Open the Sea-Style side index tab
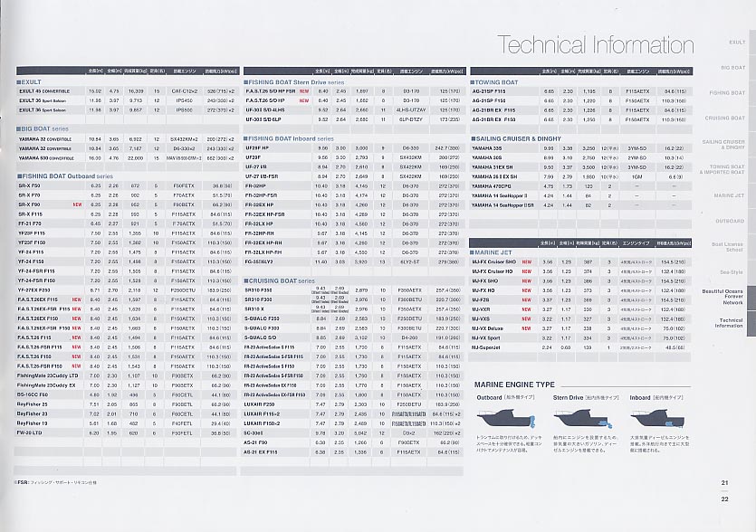Screen dimensions: 756x532 732,272
